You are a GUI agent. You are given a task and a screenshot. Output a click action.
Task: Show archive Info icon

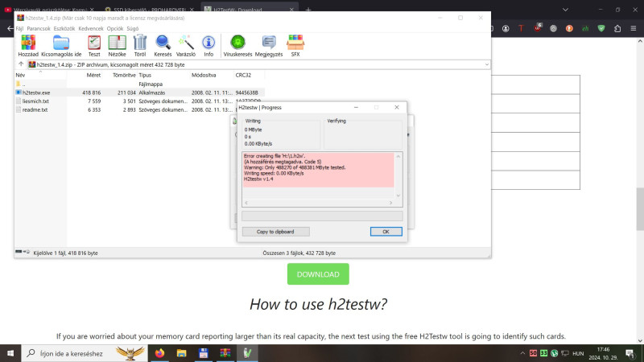click(x=208, y=43)
